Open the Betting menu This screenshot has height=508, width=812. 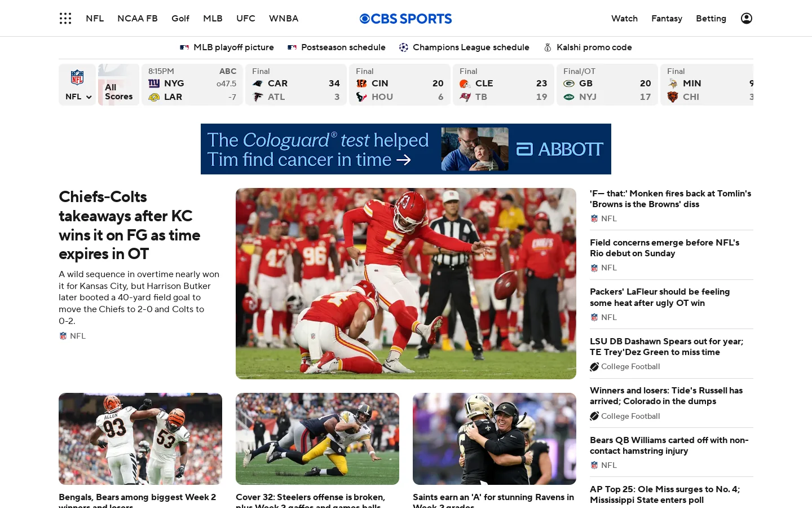(x=711, y=19)
